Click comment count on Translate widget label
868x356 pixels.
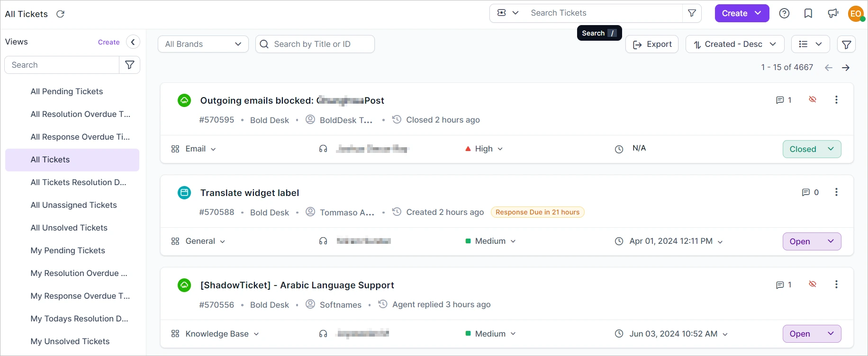(810, 192)
